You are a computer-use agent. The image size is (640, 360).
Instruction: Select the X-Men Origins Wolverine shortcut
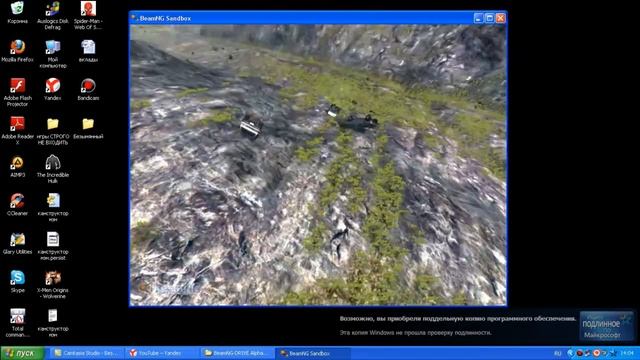53,284
